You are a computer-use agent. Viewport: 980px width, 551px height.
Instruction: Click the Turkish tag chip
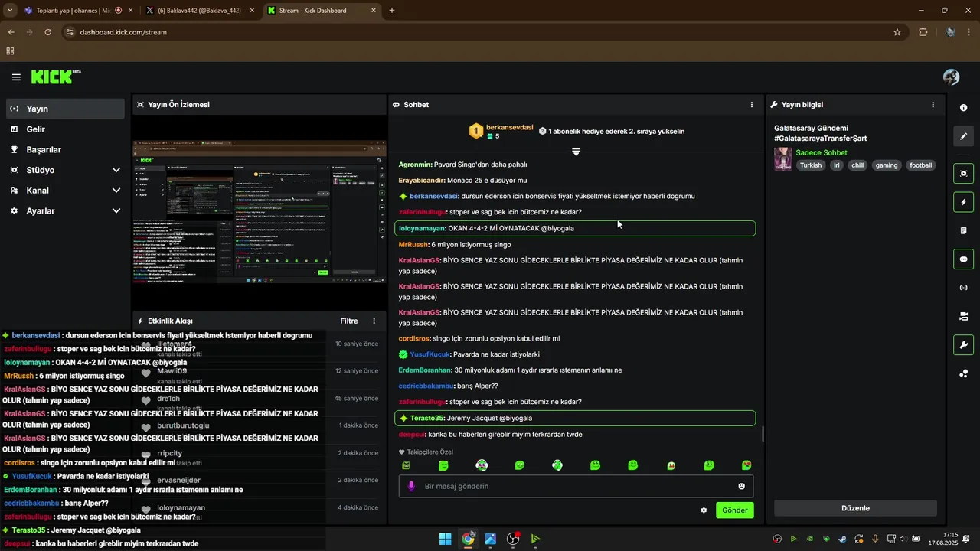coord(811,165)
